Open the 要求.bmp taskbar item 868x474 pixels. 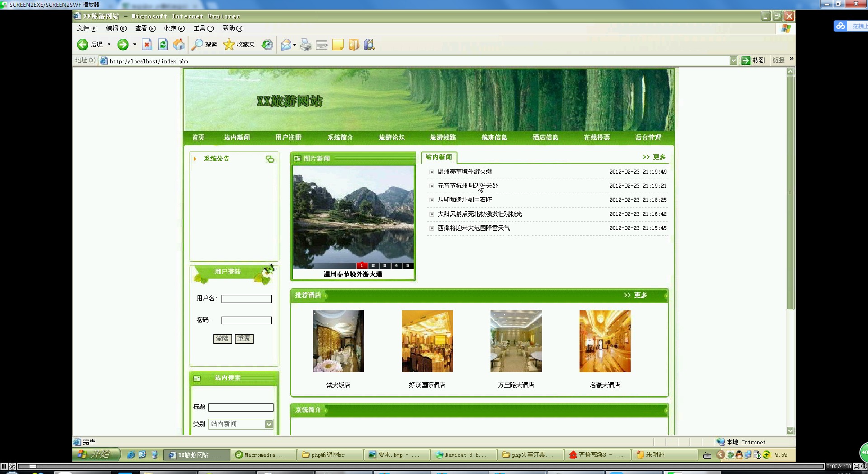coord(397,455)
